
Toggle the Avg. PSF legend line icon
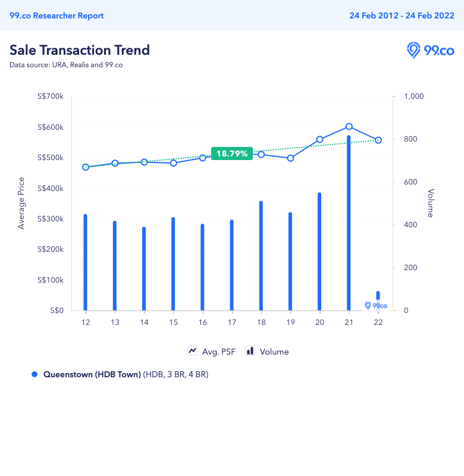(x=192, y=351)
